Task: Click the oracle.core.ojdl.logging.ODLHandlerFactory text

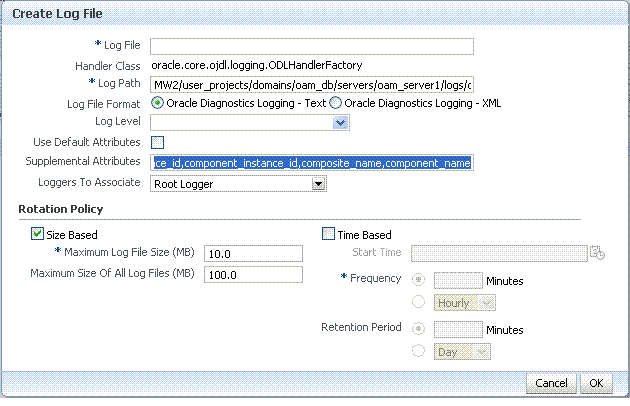Action: point(257,65)
